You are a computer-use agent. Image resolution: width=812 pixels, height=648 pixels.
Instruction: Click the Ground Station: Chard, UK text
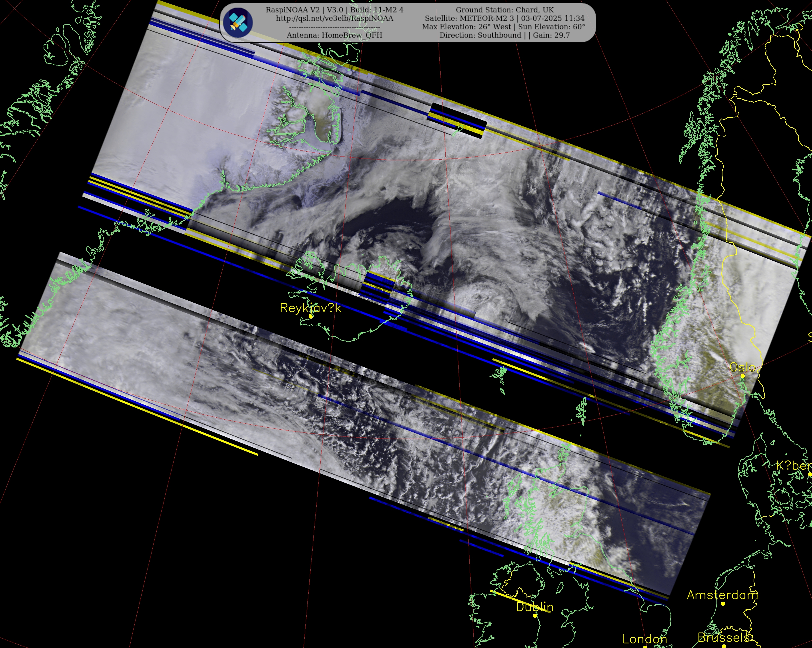[x=505, y=10]
